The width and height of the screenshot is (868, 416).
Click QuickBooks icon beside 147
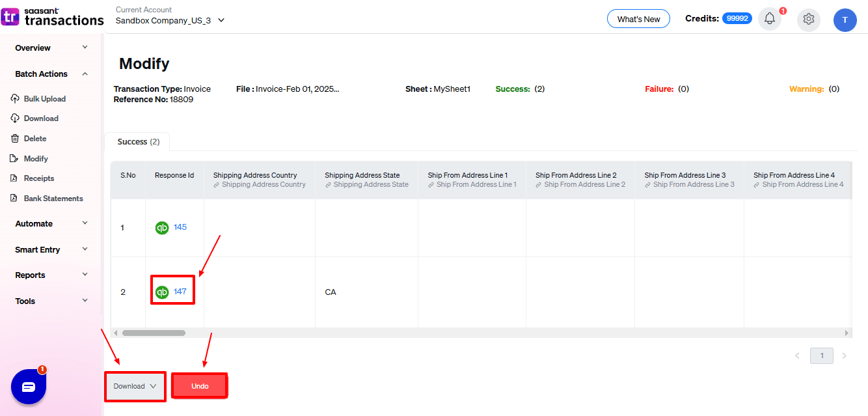pos(162,292)
